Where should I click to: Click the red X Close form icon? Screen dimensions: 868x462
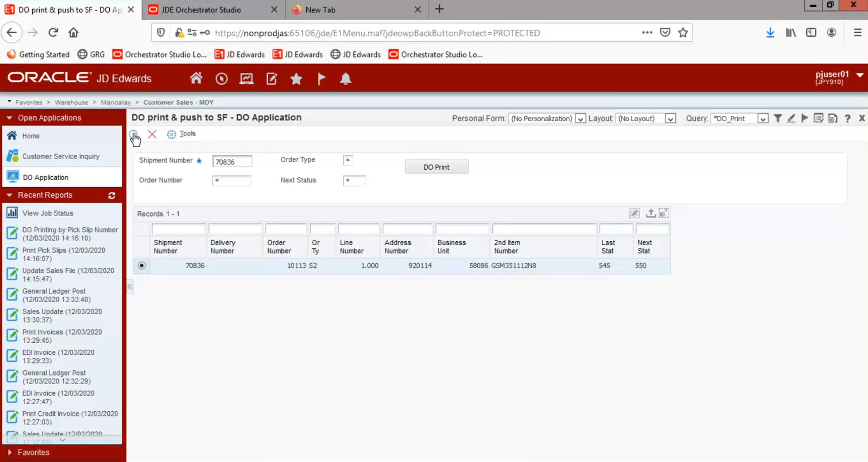pyautogui.click(x=152, y=134)
